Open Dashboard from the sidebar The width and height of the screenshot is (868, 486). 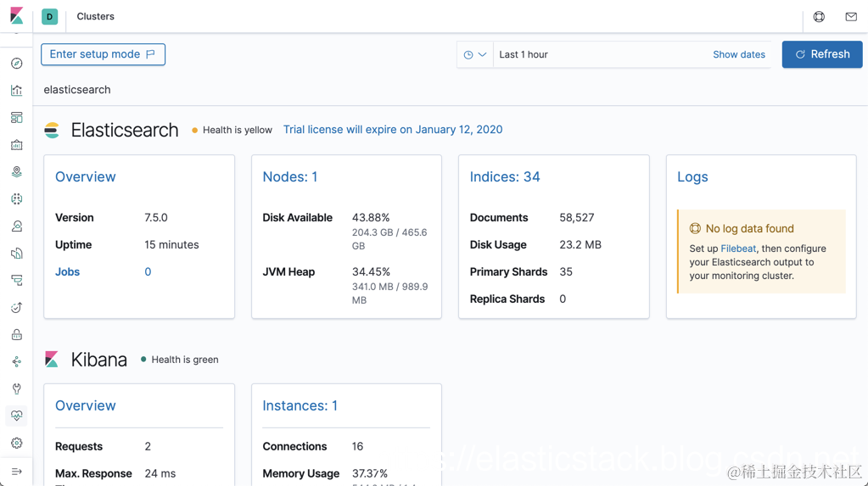[x=17, y=117]
